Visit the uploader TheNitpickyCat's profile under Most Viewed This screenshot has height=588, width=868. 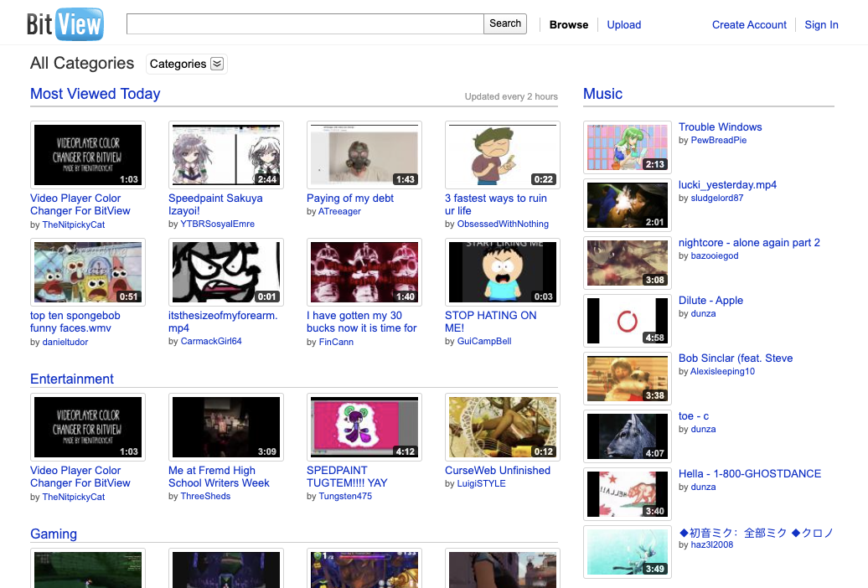click(x=74, y=224)
